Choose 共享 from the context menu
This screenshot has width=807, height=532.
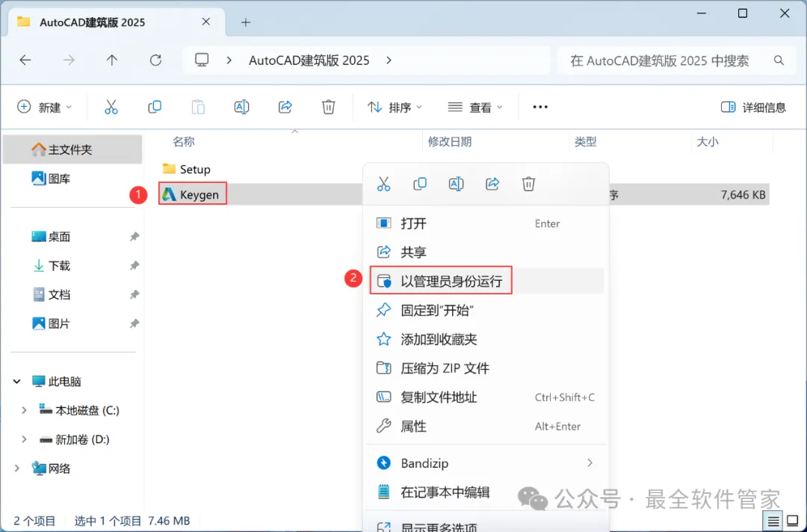pos(486,252)
